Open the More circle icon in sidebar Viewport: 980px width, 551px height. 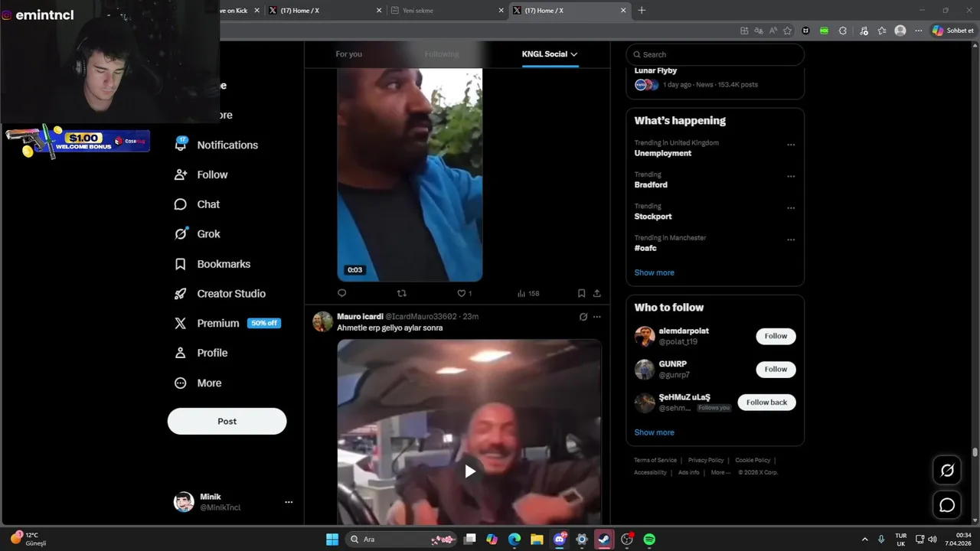coord(181,383)
